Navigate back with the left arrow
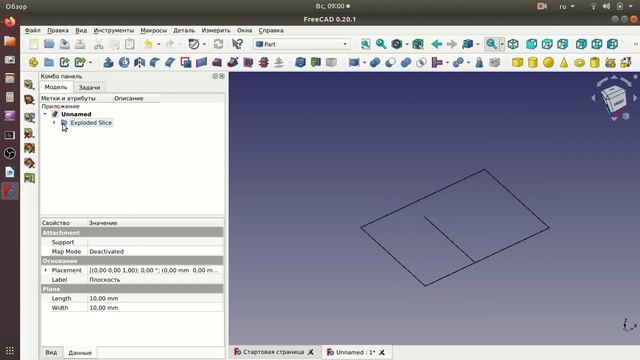The width and height of the screenshot is (640, 360). 437,44
